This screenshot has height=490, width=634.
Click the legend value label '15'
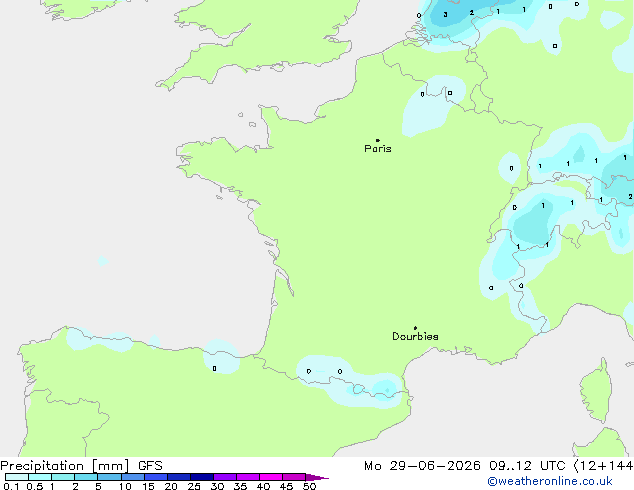point(148,486)
